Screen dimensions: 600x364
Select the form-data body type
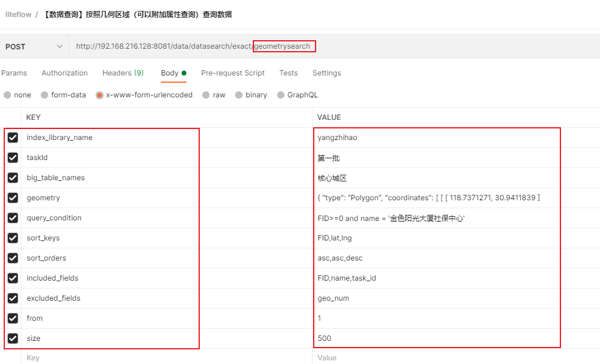coord(44,95)
